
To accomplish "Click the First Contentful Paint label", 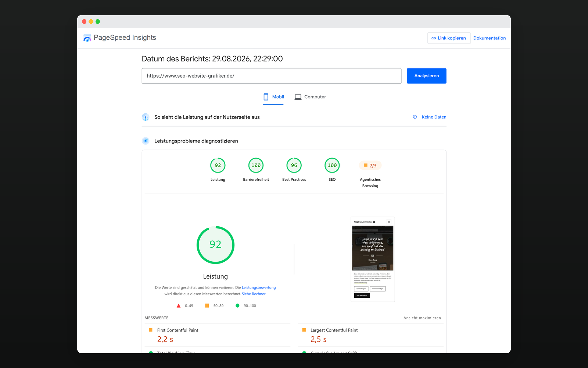I will click(178, 330).
